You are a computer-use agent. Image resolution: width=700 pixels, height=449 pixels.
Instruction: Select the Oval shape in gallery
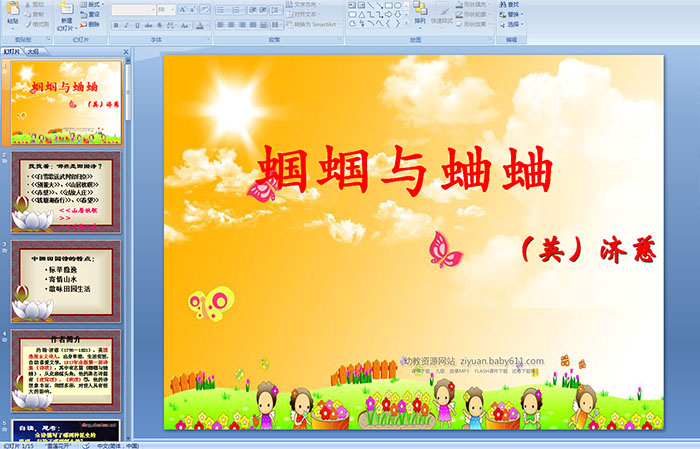[398, 5]
